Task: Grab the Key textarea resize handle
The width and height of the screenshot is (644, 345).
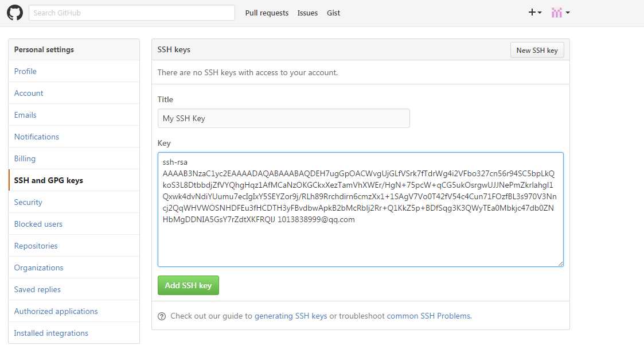Action: 561,263
